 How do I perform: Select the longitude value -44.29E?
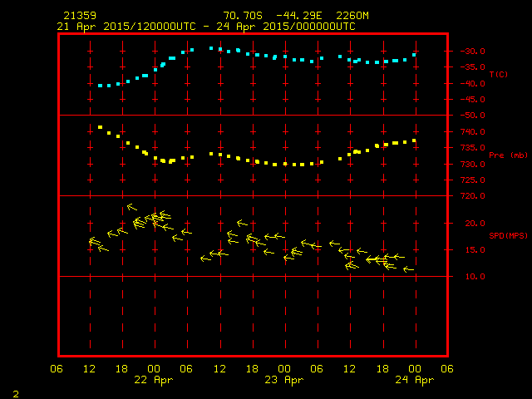coord(299,16)
